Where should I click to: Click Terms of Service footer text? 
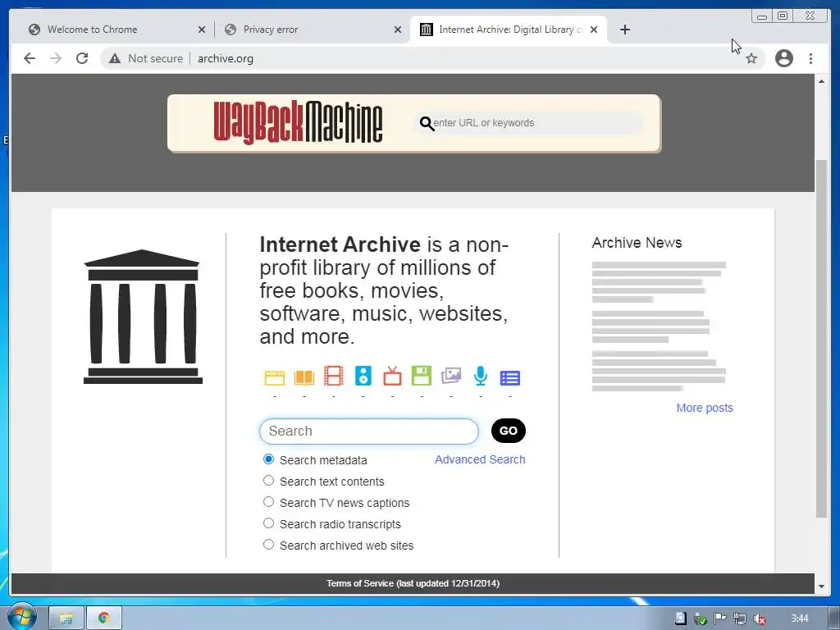coord(413,583)
